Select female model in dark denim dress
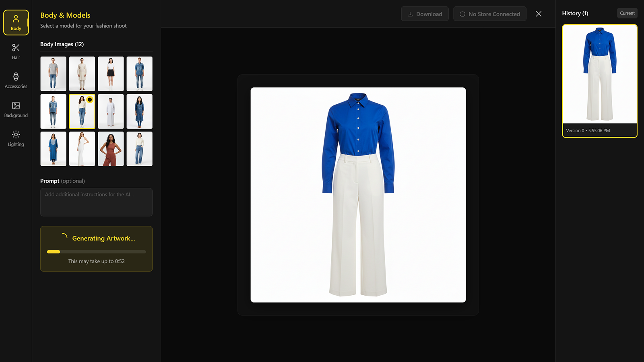Screen dimensions: 644x362 coord(140,111)
